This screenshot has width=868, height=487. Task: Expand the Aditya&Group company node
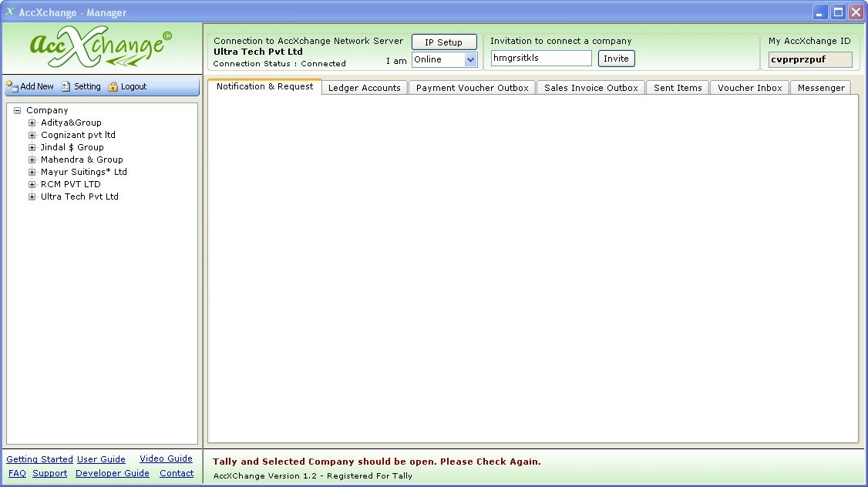(32, 123)
